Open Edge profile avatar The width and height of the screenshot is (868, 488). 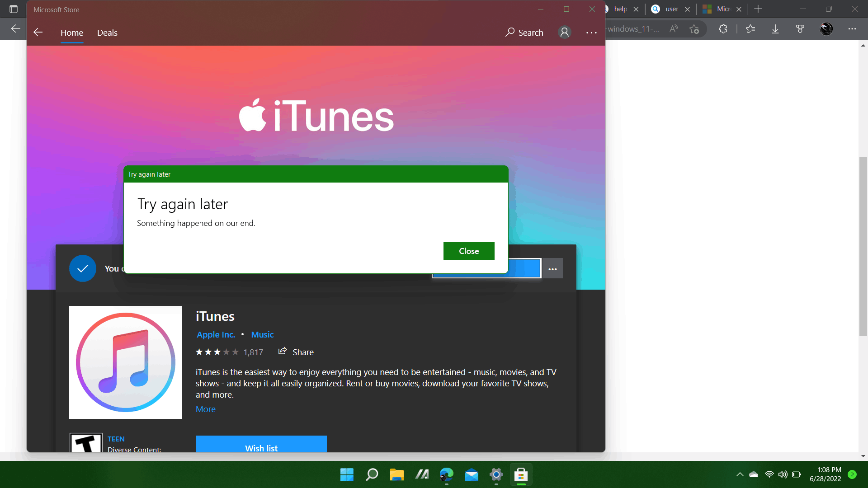826,29
